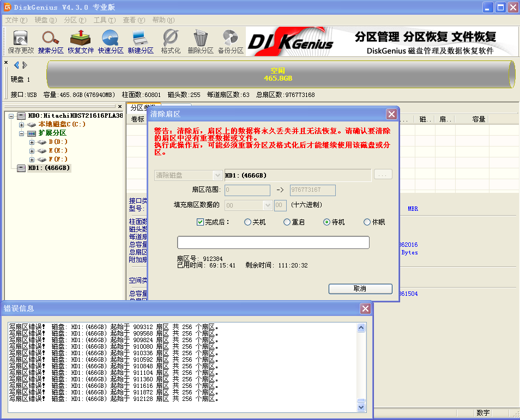
Task: Choose the 新建分区 new partition icon
Action: pos(141,42)
